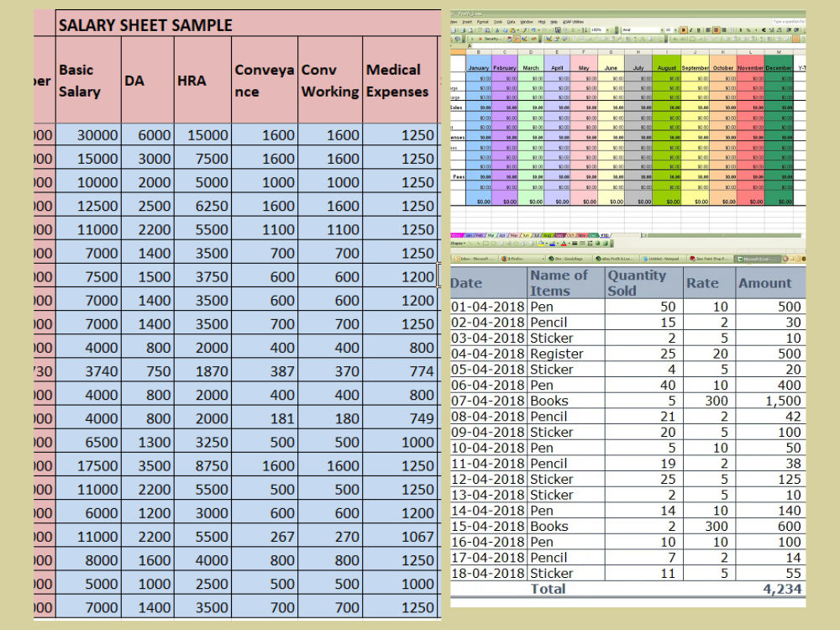The height and width of the screenshot is (630, 840).
Task: Open the Tools menu
Action: pyautogui.click(x=497, y=22)
